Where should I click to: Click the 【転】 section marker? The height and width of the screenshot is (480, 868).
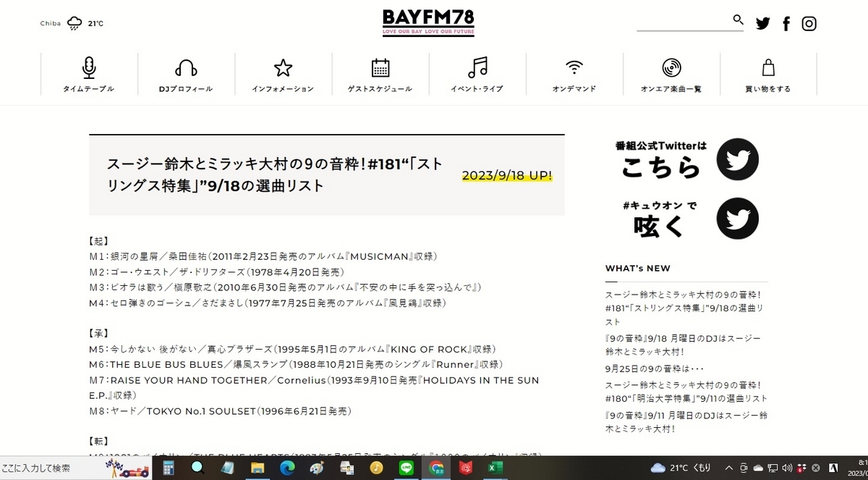tap(98, 441)
